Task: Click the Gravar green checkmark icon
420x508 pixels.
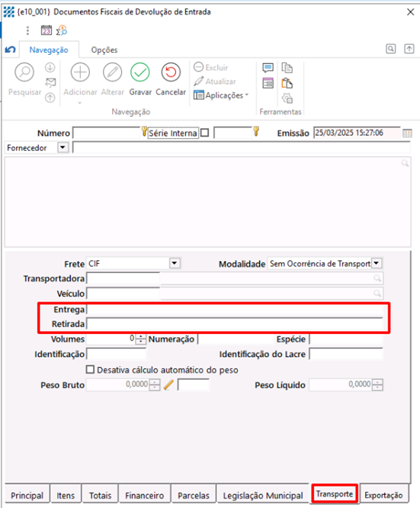Action: (x=140, y=72)
